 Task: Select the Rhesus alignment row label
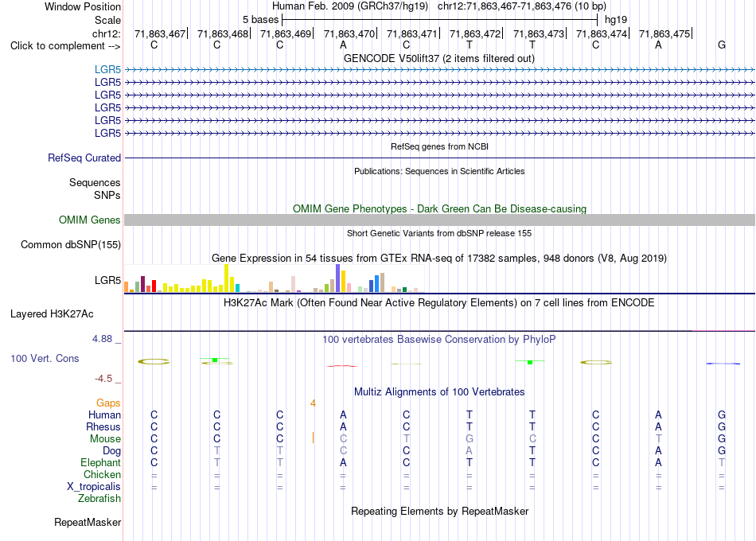click(103, 426)
